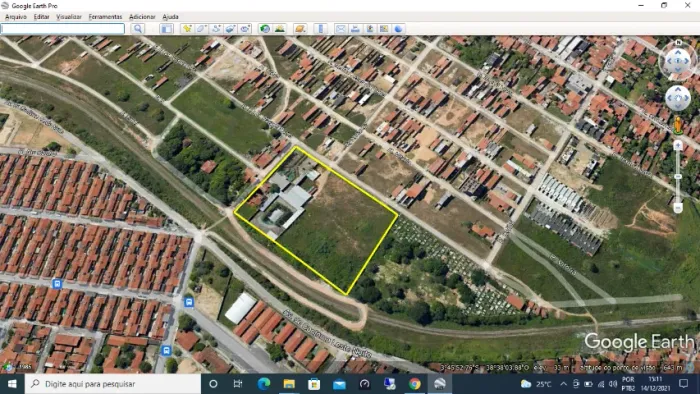Open Microsoft Edge from taskbar

264,384
